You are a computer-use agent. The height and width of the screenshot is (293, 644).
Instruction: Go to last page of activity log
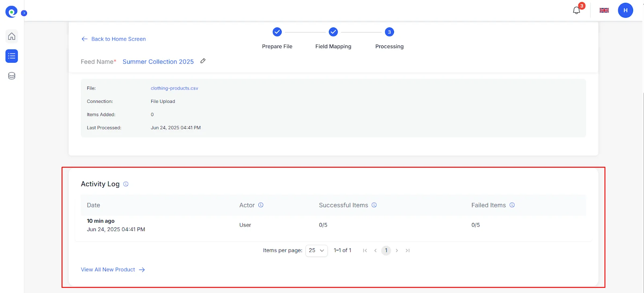coord(407,250)
